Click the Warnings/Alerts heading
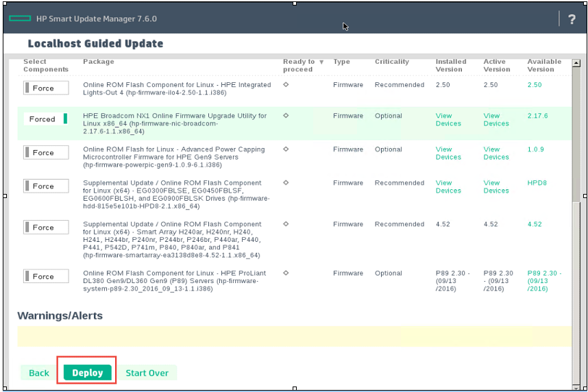 pyautogui.click(x=60, y=315)
